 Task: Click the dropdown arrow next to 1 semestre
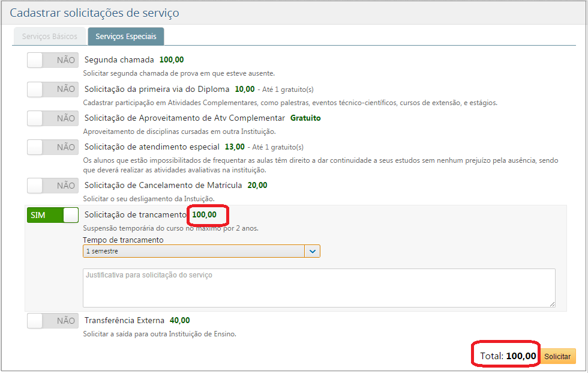pos(313,250)
